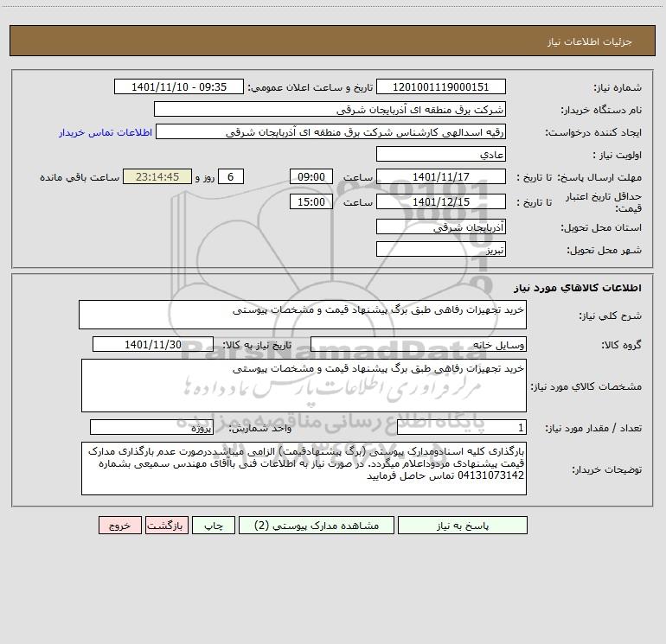Click delivery city field تبریز

[x=441, y=249]
